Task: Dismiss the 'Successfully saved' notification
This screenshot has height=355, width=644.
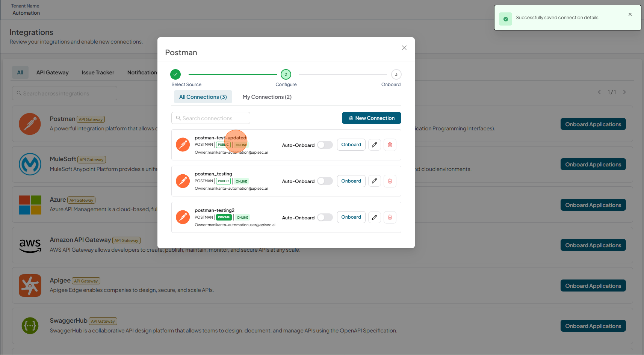Action: tap(630, 14)
